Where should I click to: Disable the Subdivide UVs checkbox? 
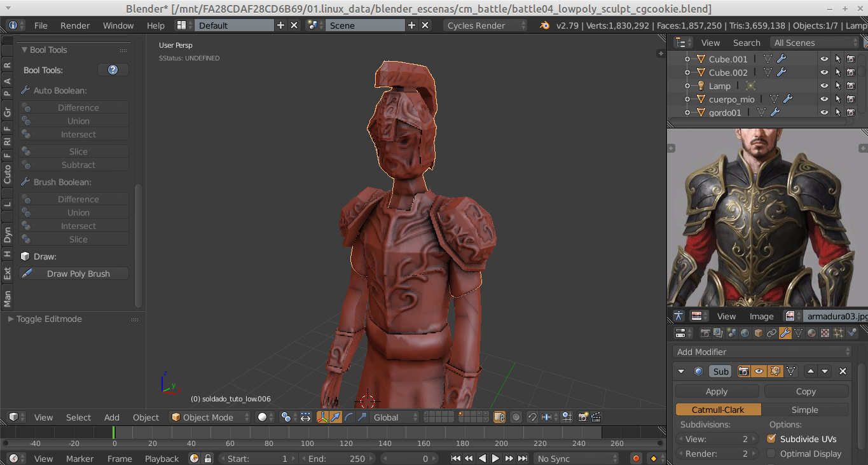pos(771,439)
